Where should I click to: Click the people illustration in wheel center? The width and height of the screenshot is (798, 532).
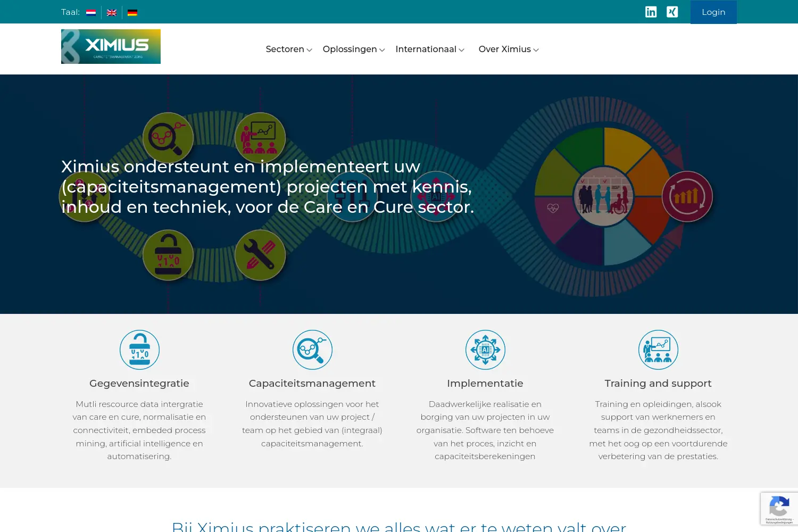(x=604, y=196)
